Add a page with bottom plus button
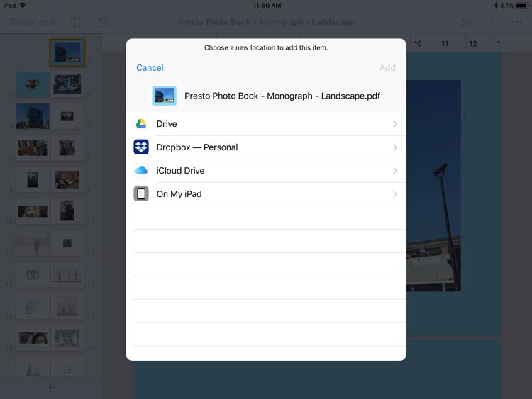532x399 pixels. pos(50,388)
